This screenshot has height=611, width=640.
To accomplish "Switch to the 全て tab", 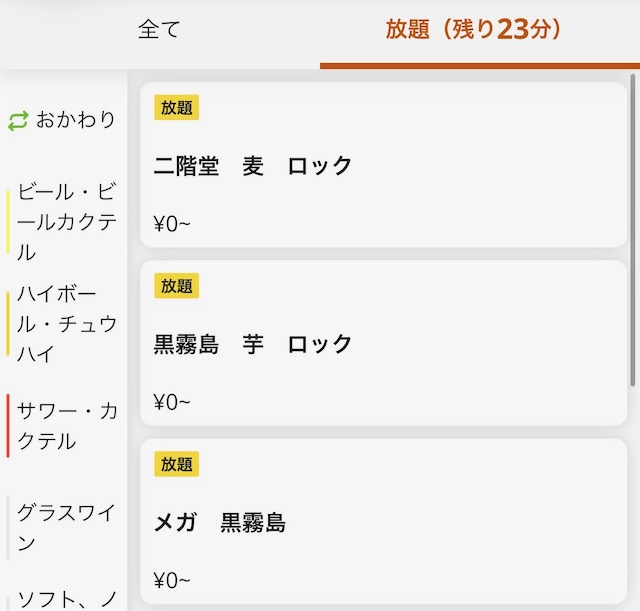I will 159,30.
